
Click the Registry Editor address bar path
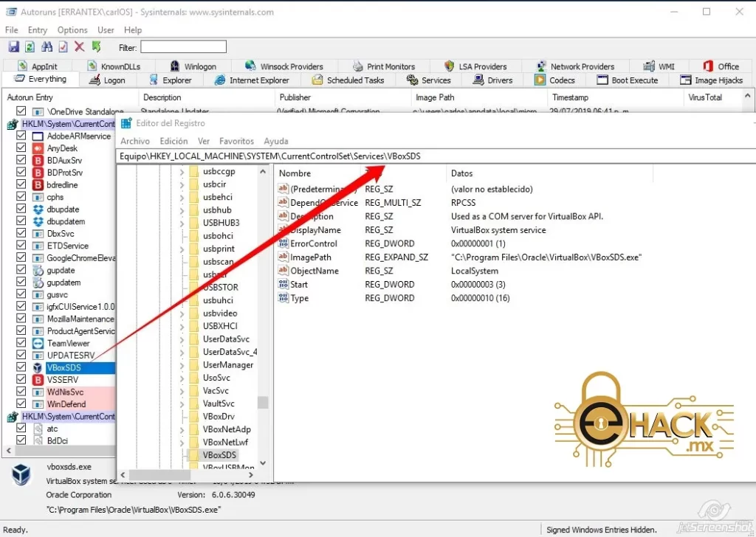pyautogui.click(x=270, y=156)
